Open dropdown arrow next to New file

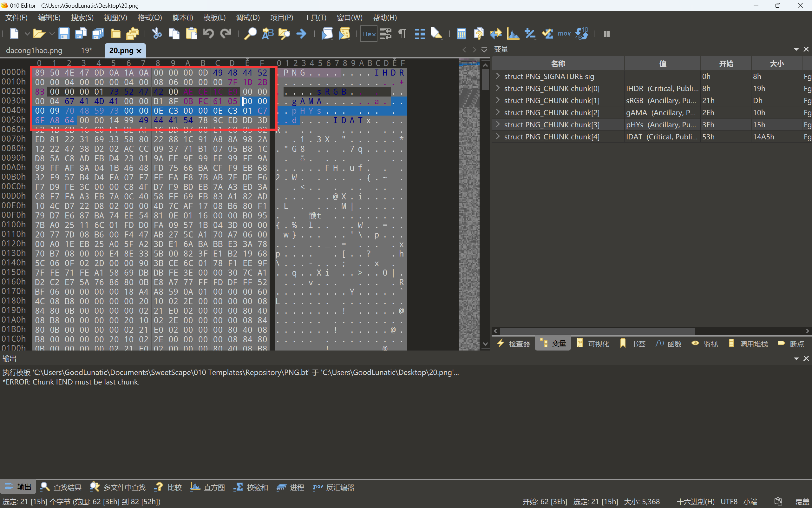[27, 34]
